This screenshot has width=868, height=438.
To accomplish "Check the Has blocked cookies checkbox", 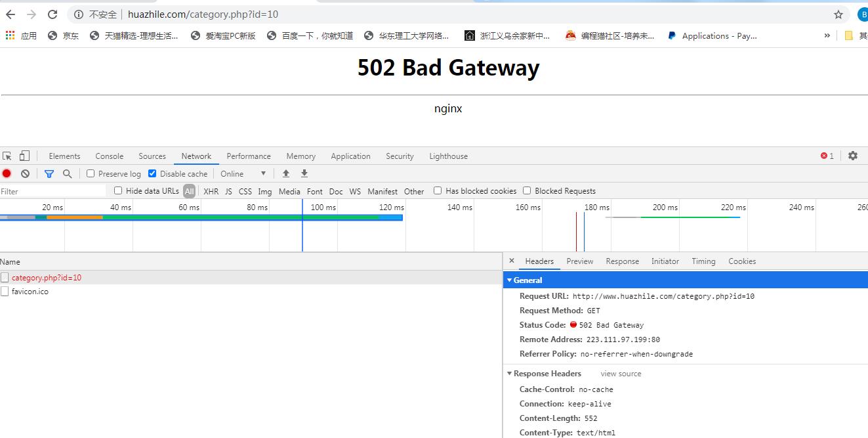I will click(x=438, y=190).
